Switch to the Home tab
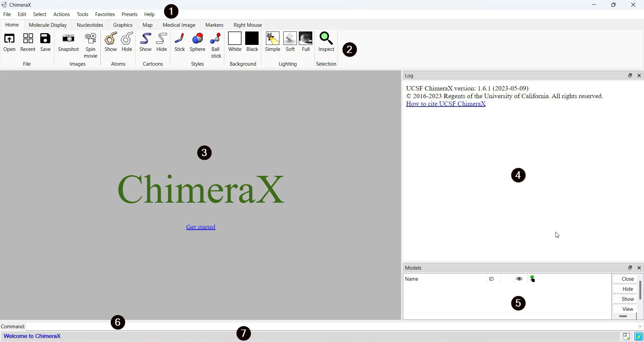The height and width of the screenshot is (342, 644). 12,25
